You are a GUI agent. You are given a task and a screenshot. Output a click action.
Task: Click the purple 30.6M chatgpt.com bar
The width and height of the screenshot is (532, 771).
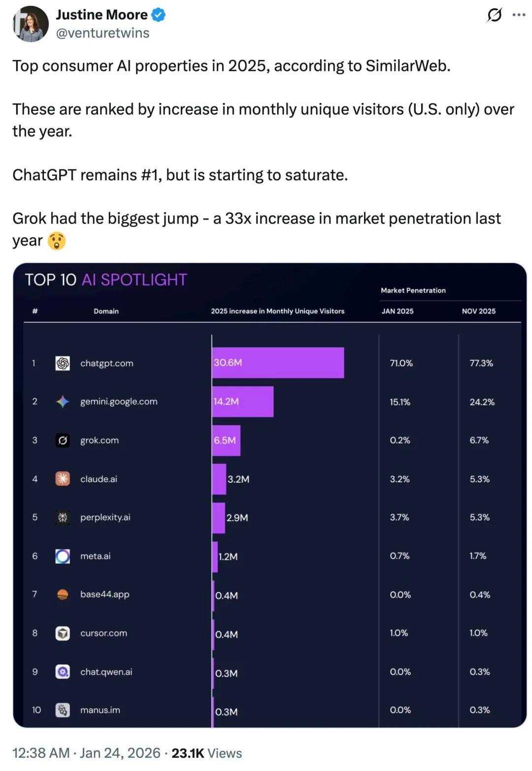click(x=278, y=363)
